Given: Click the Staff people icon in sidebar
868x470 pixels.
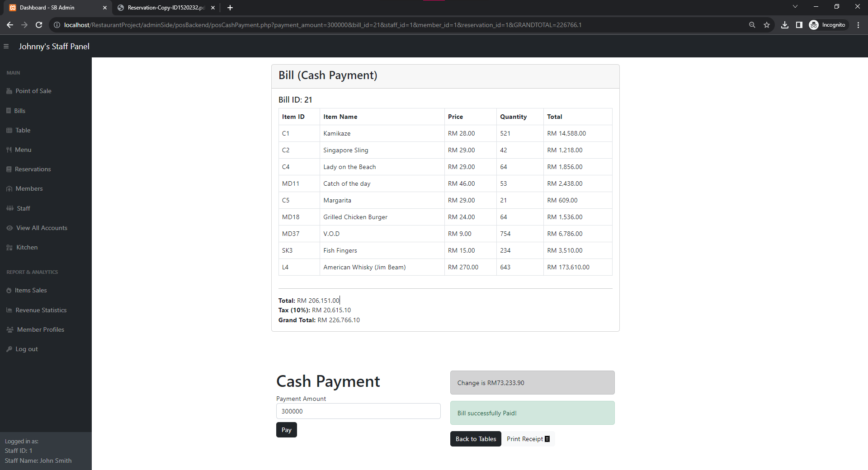Looking at the screenshot, I should [x=10, y=208].
